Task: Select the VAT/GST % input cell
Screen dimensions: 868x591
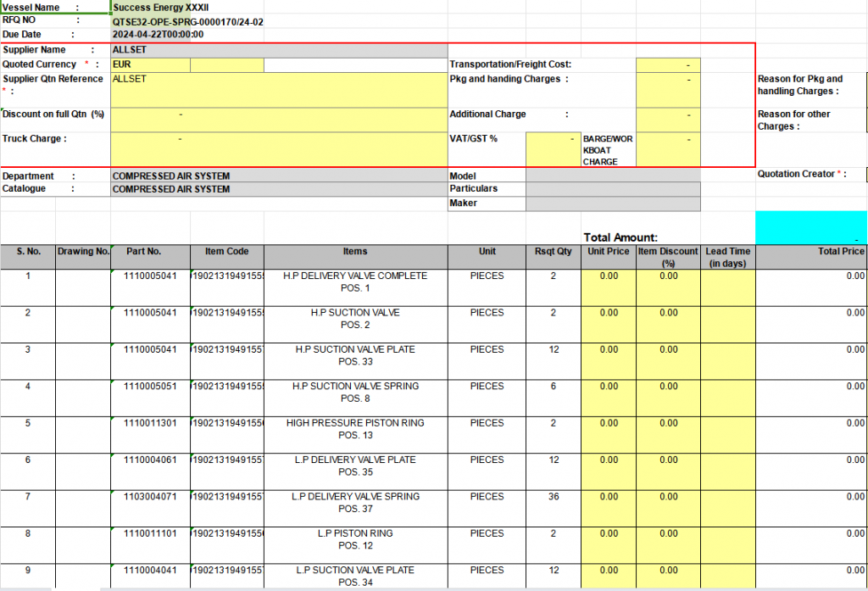Action: click(x=553, y=148)
